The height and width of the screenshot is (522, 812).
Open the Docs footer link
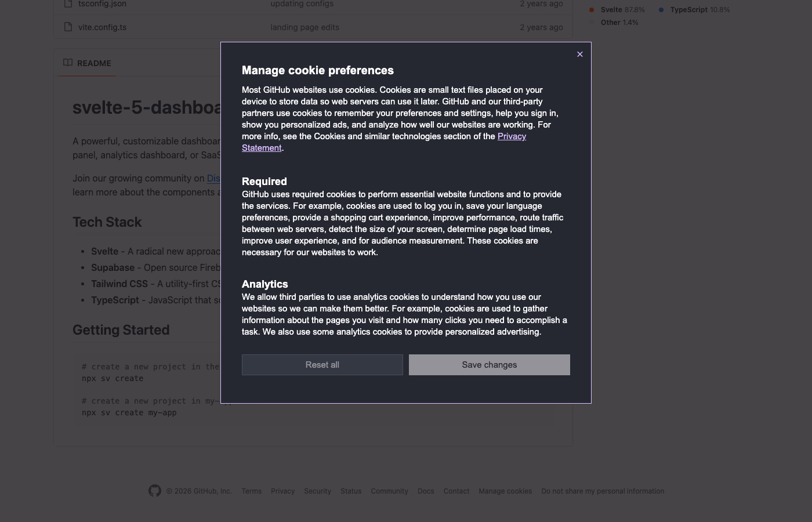click(x=426, y=491)
